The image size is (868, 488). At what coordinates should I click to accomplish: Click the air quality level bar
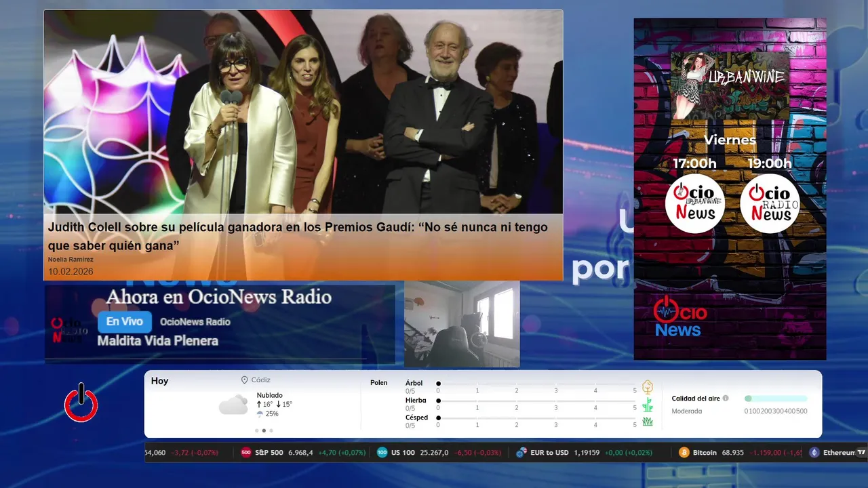(776, 399)
